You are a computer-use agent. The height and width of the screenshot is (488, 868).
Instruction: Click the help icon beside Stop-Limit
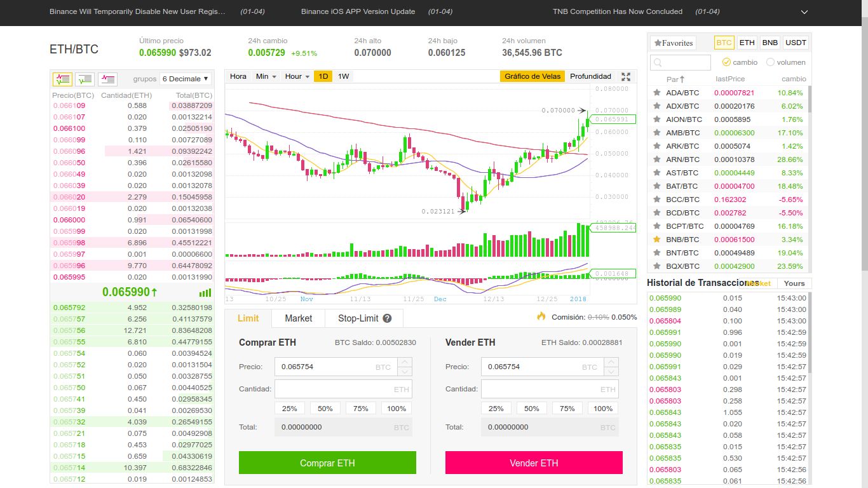(387, 318)
